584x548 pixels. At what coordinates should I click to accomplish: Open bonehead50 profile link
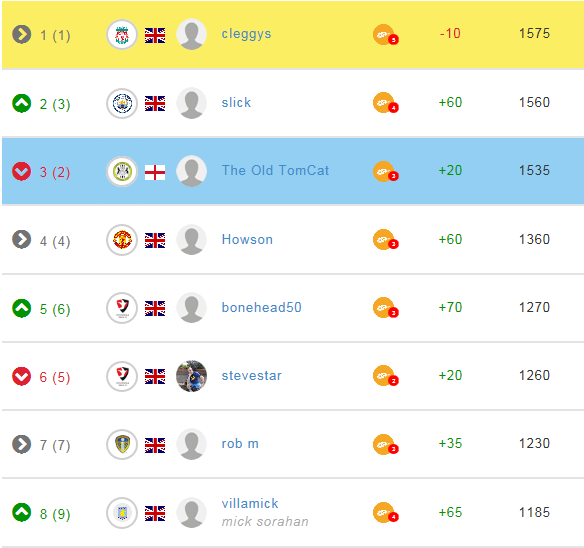[261, 307]
